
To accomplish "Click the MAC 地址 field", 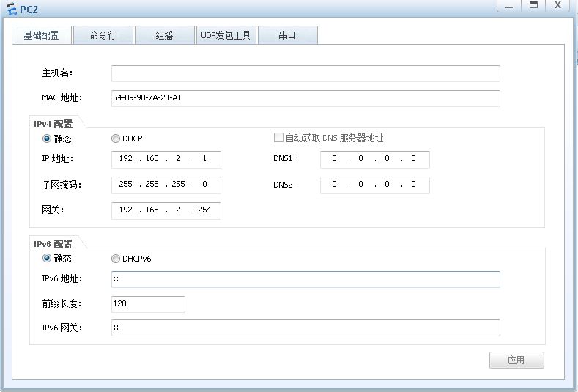I will tap(305, 98).
